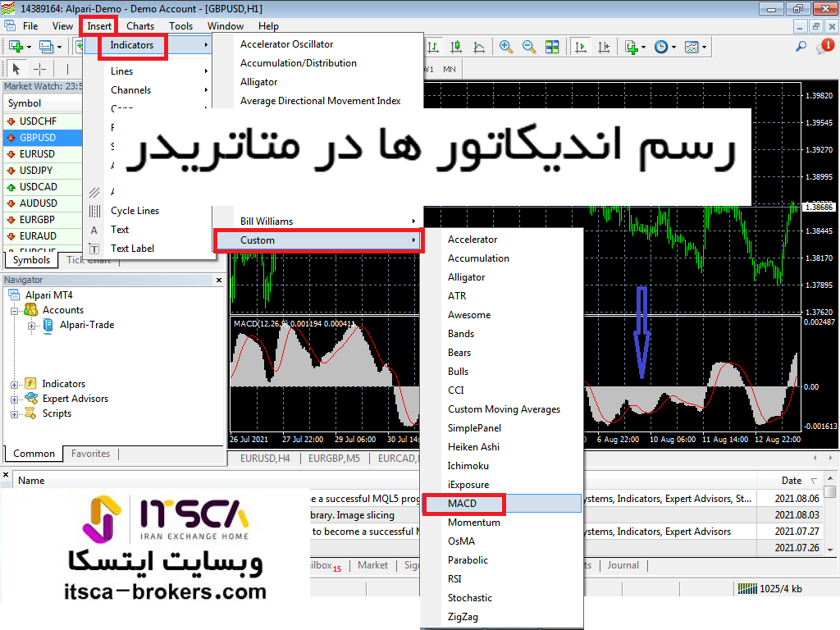
Task: Open the EURGBP,M5 chart tab
Action: [x=334, y=459]
